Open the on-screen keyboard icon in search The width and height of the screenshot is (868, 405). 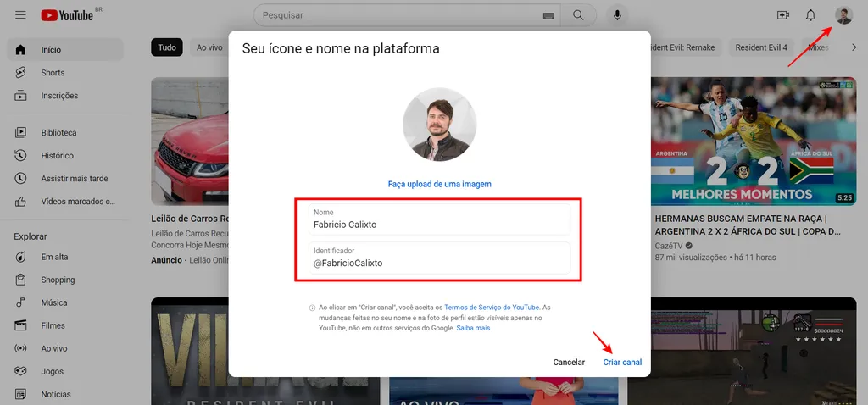pyautogui.click(x=548, y=15)
